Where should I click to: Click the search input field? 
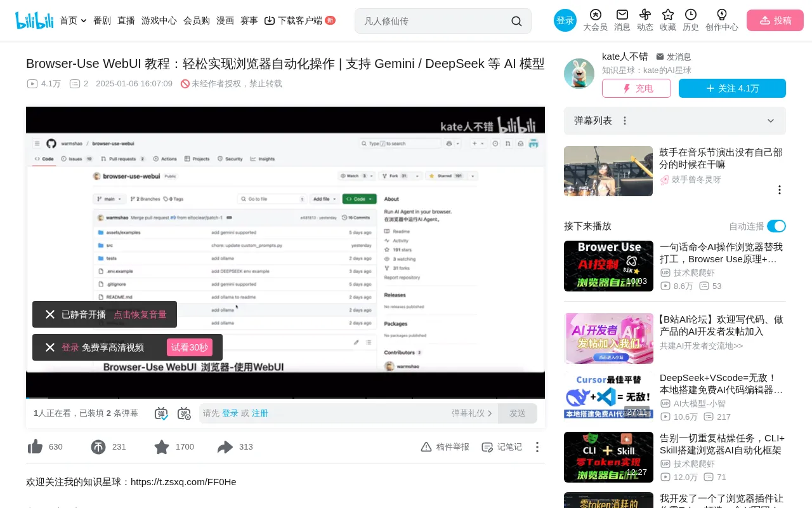pyautogui.click(x=435, y=21)
